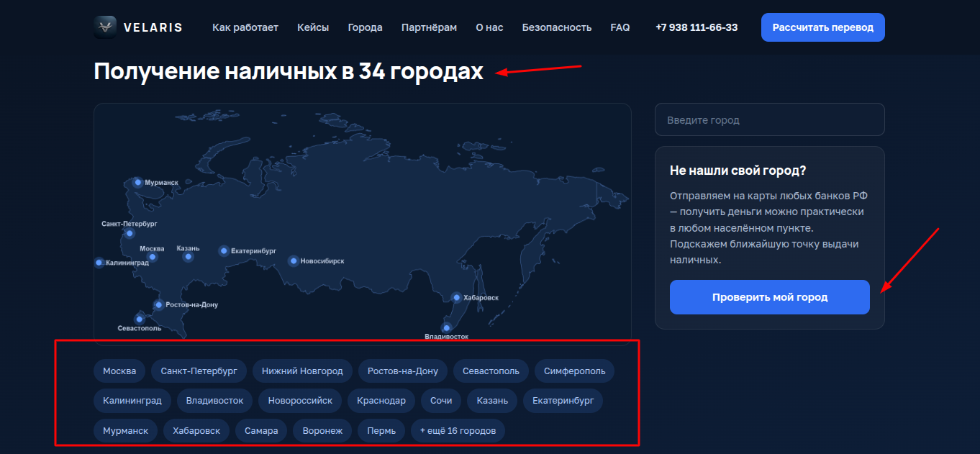Choose the Севастополь city chip
Image resolution: width=980 pixels, height=454 pixels.
click(491, 371)
